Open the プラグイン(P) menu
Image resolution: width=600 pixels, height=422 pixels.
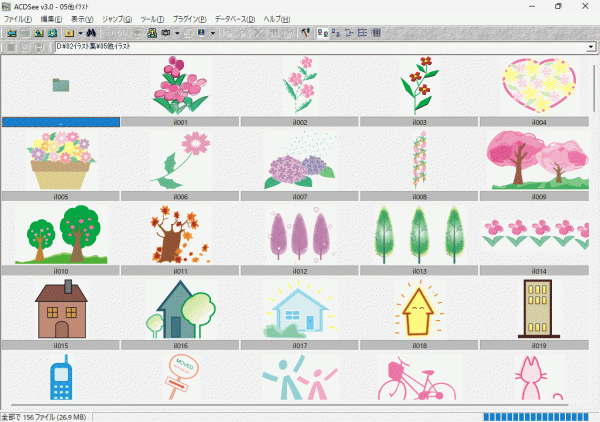tap(189, 19)
